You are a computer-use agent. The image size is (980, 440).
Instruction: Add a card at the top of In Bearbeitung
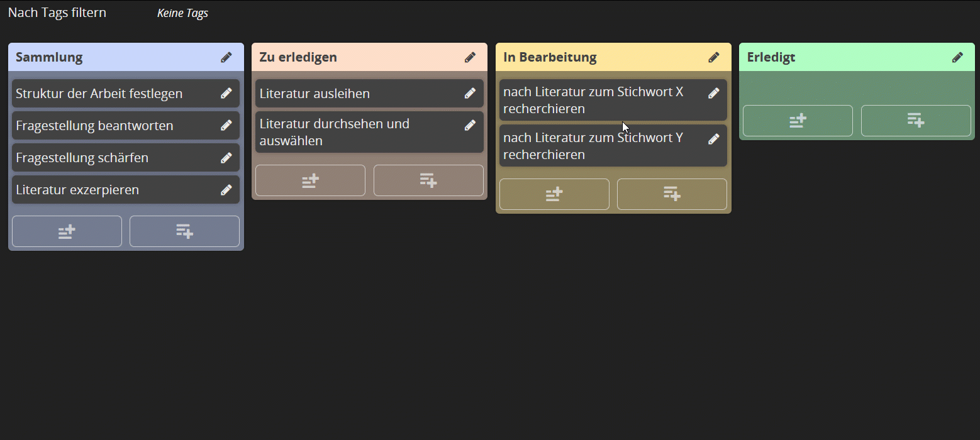click(554, 194)
